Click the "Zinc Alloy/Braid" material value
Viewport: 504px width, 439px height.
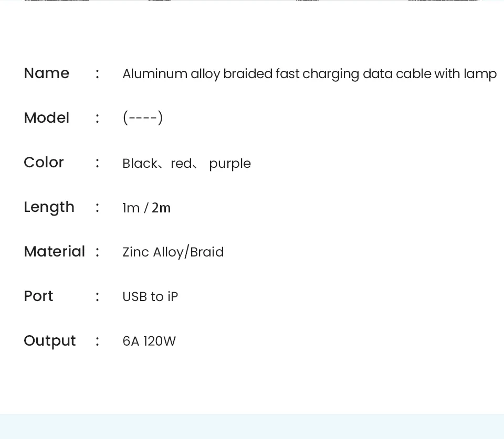173,252
